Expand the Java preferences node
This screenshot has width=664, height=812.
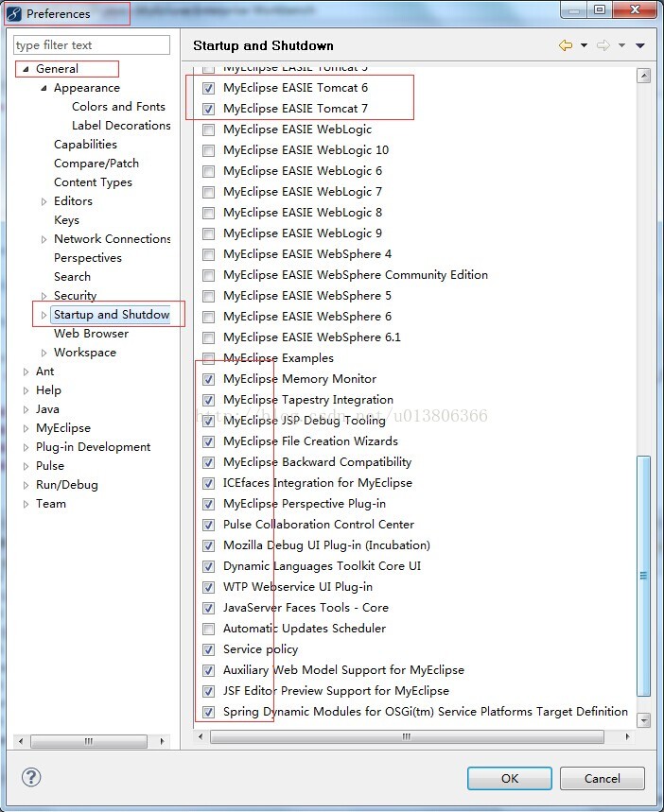pyautogui.click(x=26, y=409)
